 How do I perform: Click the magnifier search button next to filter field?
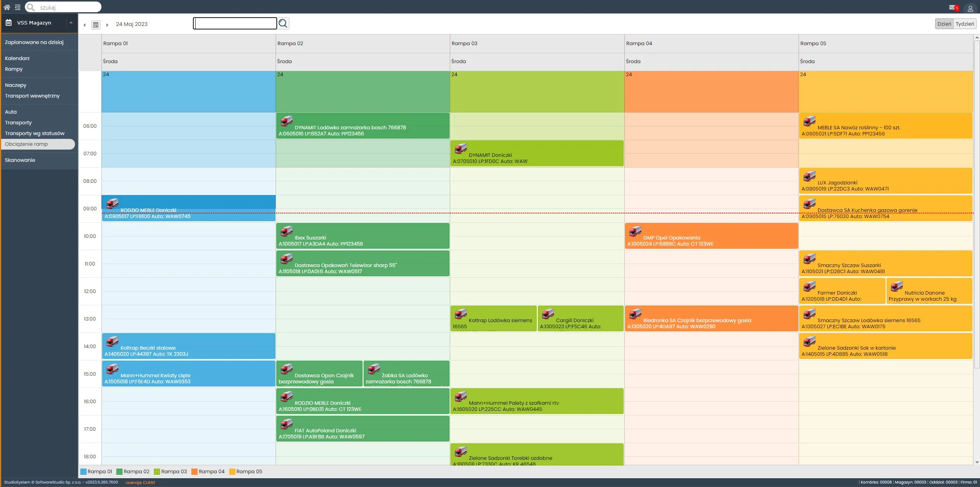tap(283, 24)
